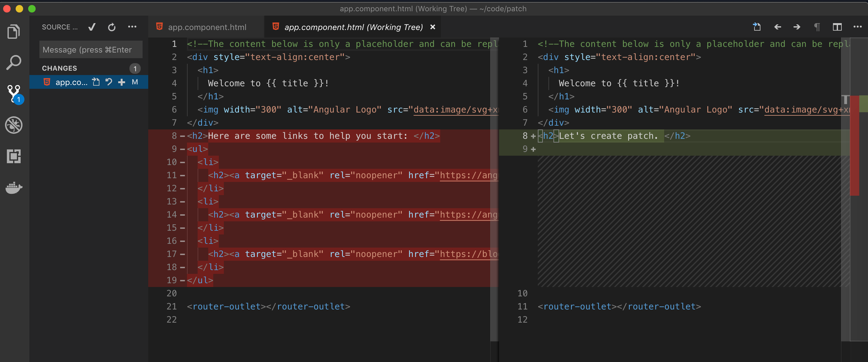Open the Extensions view in activity bar
Image resolution: width=868 pixels, height=362 pixels.
pos(13,157)
